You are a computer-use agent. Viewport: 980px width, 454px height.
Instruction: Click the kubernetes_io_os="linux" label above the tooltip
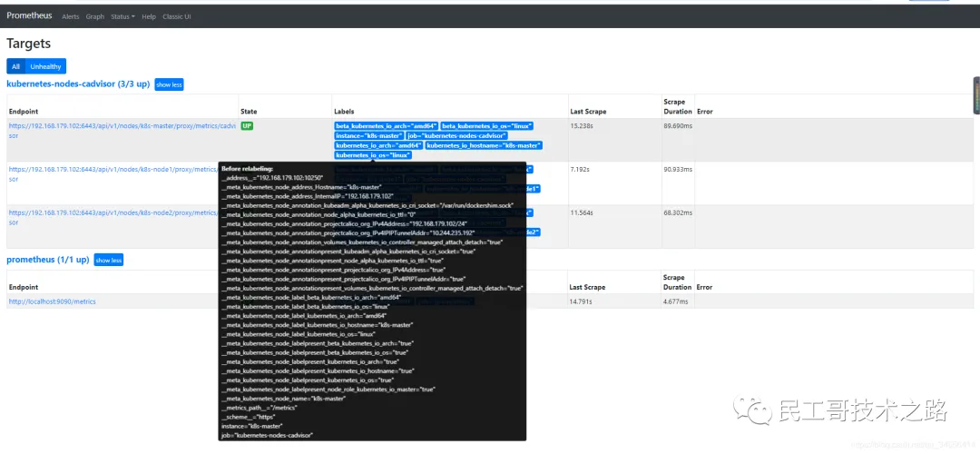tap(373, 155)
